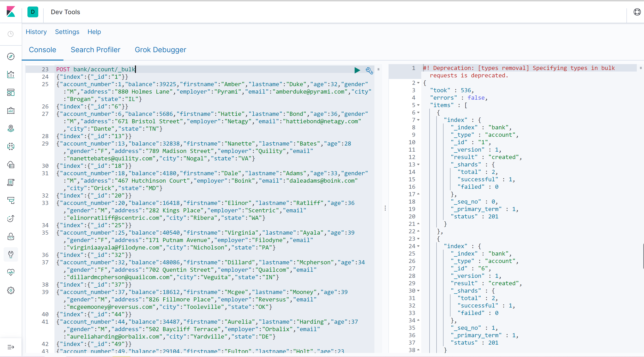Open Maps pin icon
The width and height of the screenshot is (644, 357).
coord(11,128)
